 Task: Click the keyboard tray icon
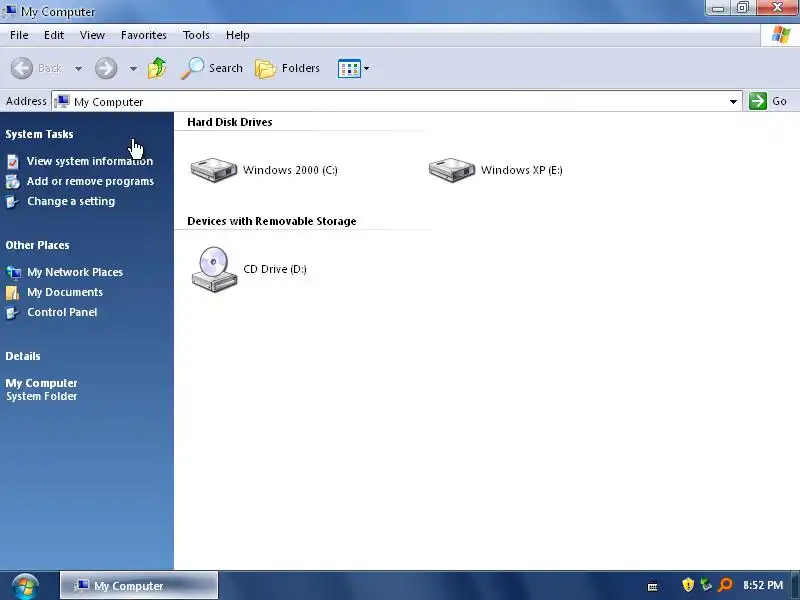(652, 587)
